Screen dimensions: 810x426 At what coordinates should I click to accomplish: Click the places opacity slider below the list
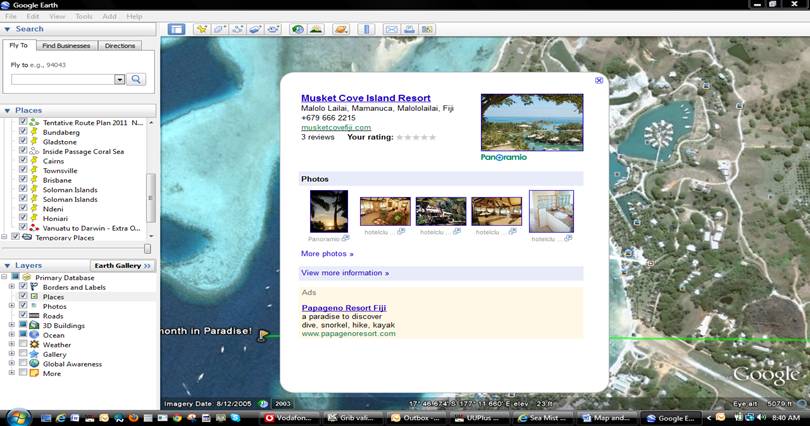tap(147, 248)
